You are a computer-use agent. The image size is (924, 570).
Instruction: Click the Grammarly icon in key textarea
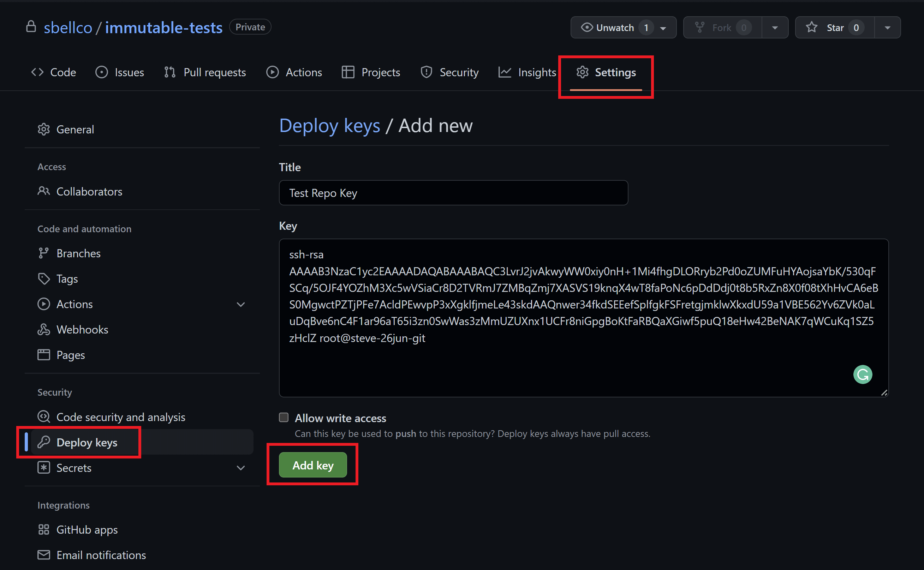coord(863,374)
